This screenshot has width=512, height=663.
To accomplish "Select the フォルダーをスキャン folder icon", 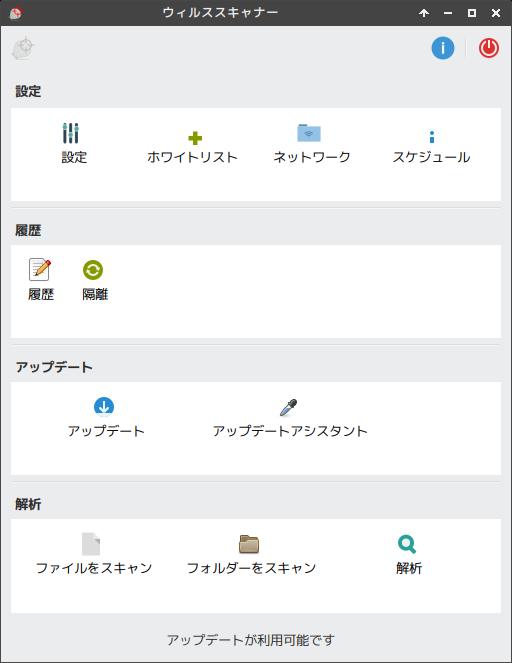I will coord(249,544).
